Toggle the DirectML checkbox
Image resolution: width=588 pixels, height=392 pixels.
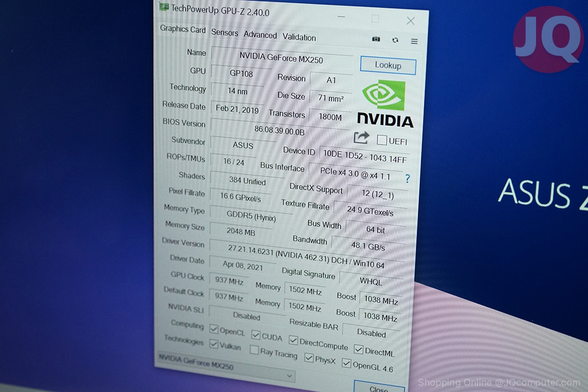[358, 350]
